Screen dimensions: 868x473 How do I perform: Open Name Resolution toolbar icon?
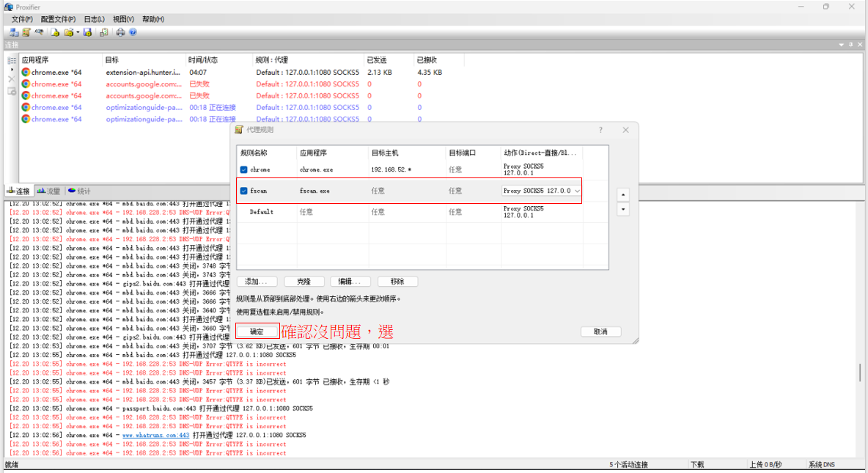tap(39, 33)
